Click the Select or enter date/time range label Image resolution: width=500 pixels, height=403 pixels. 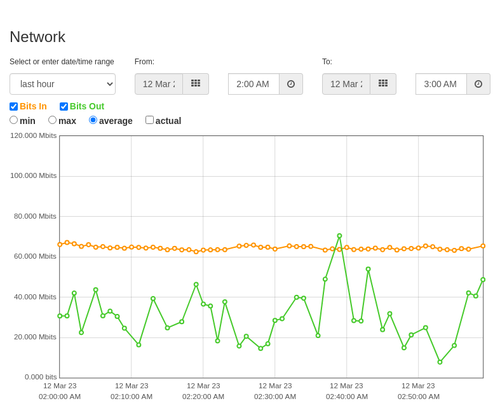(x=62, y=62)
